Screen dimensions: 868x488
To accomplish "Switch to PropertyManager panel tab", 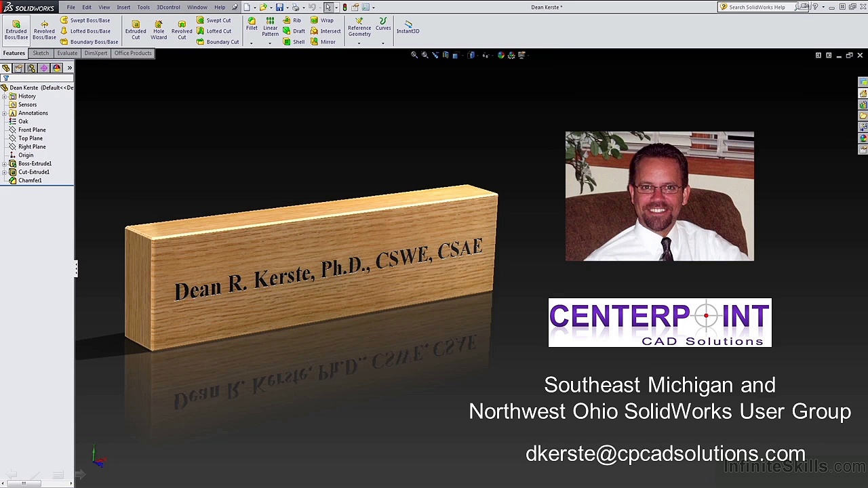I will pyautogui.click(x=18, y=68).
